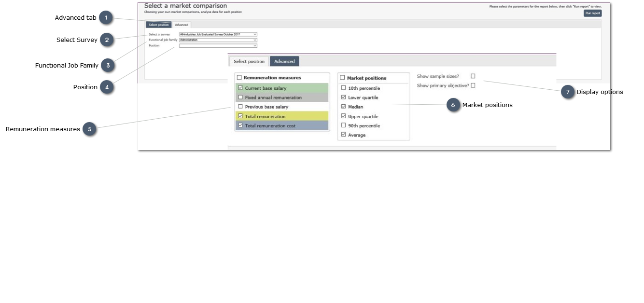Click callout marker 2 beside Select Survey
This screenshot has height=303, width=644.
(x=107, y=40)
